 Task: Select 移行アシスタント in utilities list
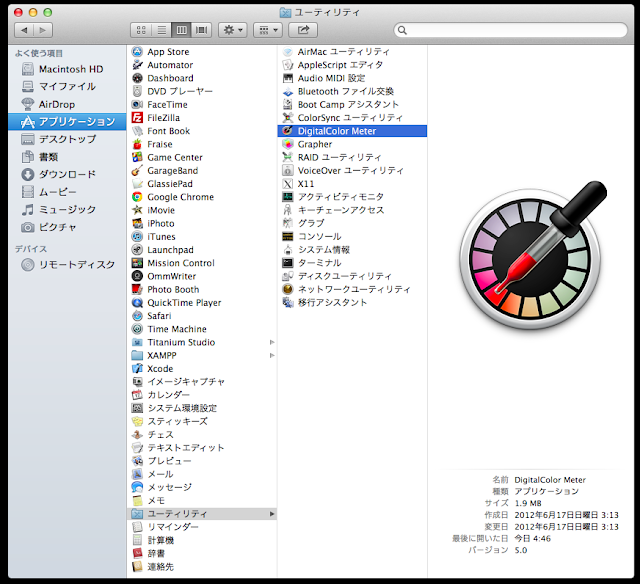tap(352, 302)
